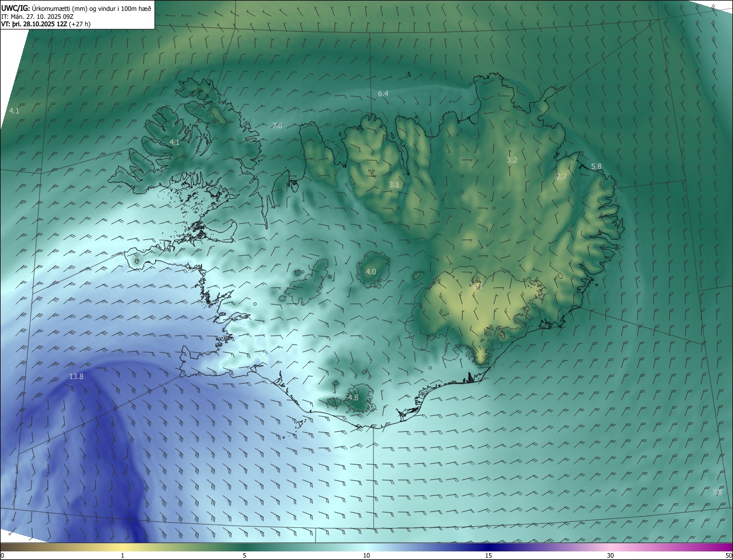The height and width of the screenshot is (560, 733).
Task: Click the 2.7 value label on the map
Action: click(561, 177)
